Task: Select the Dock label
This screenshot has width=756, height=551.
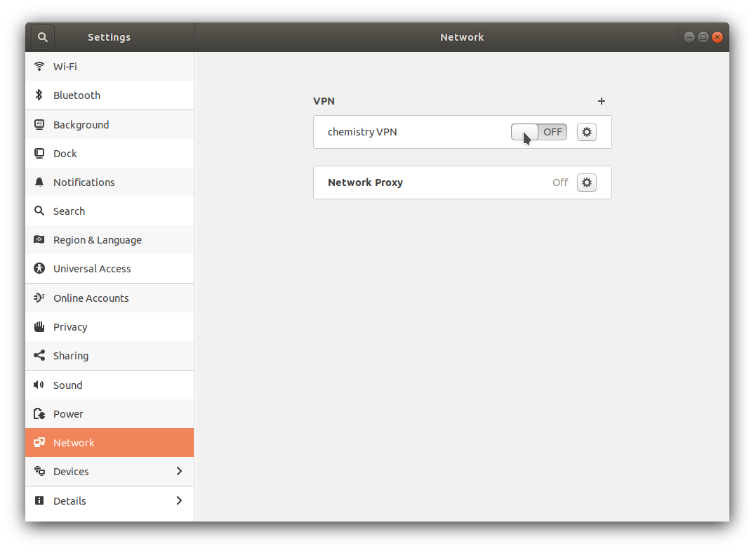Action: [65, 153]
